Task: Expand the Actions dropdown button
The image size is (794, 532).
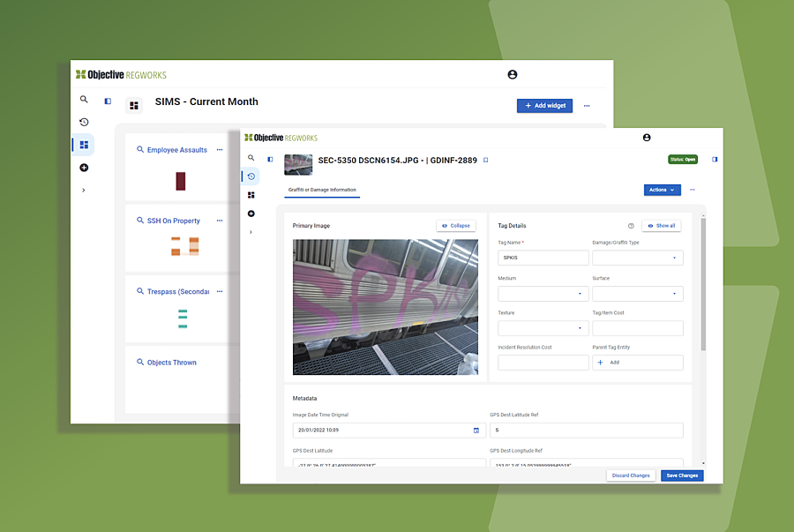Action: tap(662, 190)
